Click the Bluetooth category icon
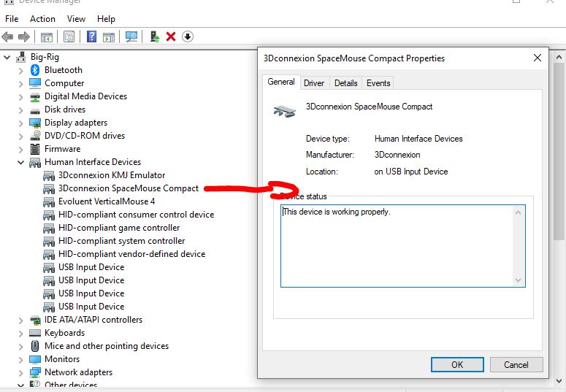The height and width of the screenshot is (392, 566). click(x=34, y=70)
